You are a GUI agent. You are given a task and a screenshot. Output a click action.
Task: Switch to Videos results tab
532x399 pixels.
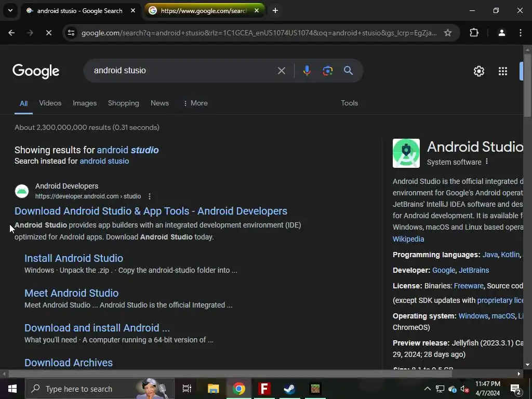coord(50,103)
